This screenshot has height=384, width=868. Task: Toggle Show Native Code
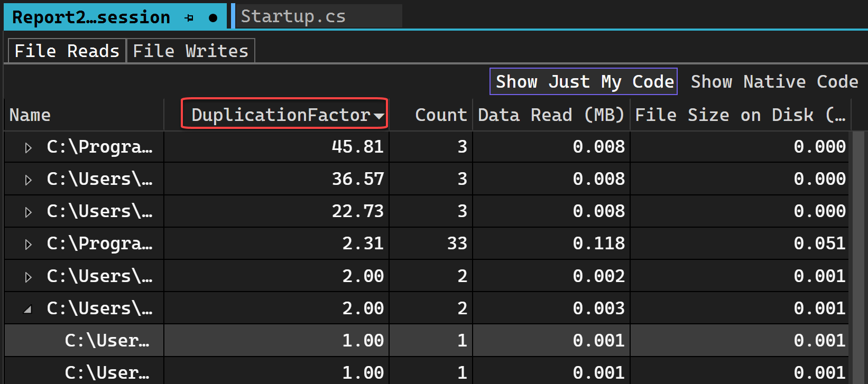click(774, 81)
